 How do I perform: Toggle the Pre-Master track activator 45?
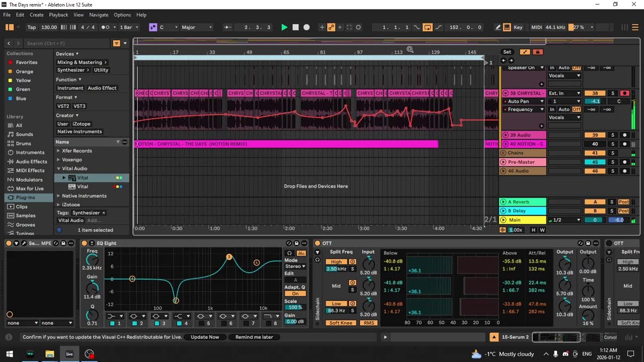595,162
